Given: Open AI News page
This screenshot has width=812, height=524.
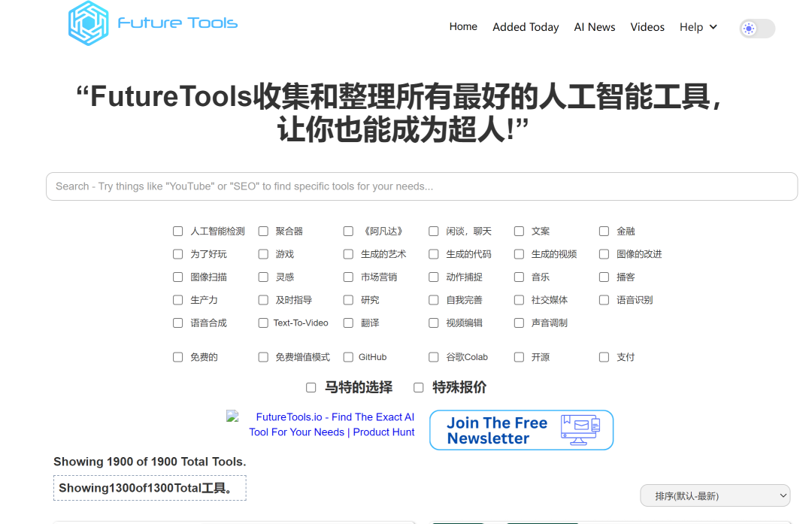Looking at the screenshot, I should point(595,27).
